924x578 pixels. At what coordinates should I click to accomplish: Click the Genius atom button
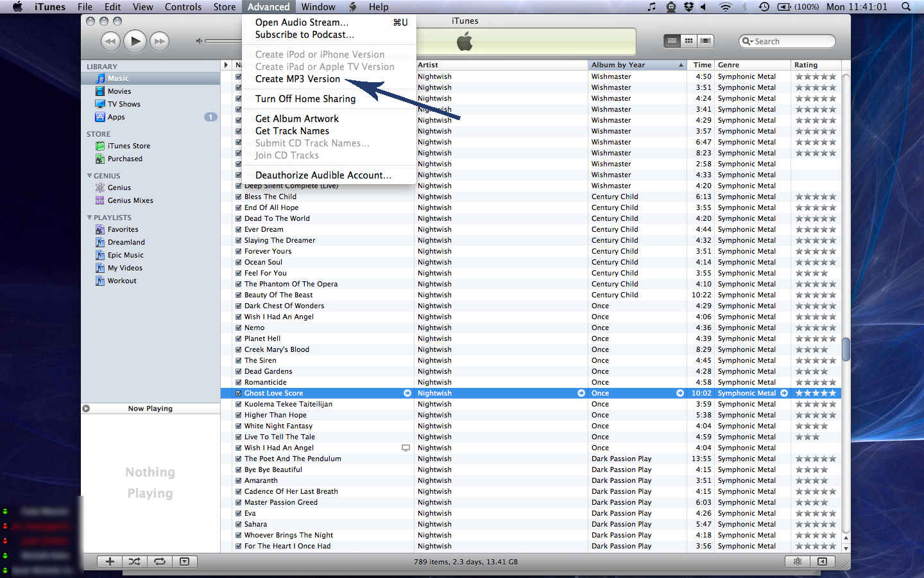pyautogui.click(x=798, y=561)
